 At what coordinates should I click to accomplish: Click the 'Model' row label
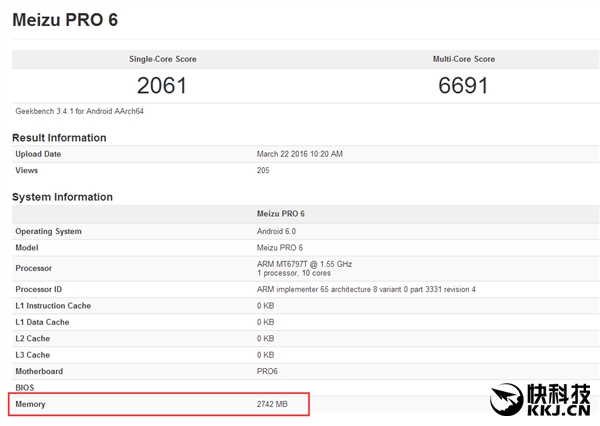click(x=27, y=248)
